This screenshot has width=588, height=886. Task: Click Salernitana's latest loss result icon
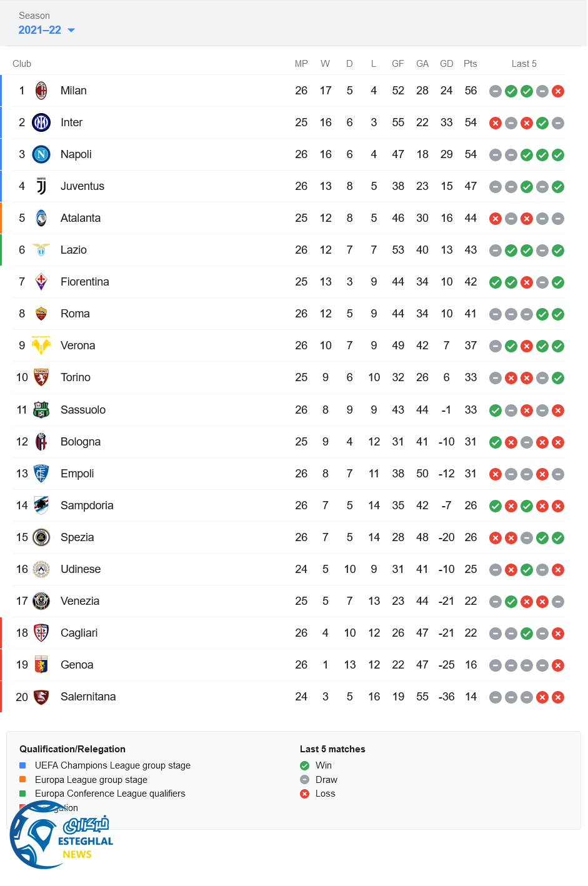[x=558, y=697]
